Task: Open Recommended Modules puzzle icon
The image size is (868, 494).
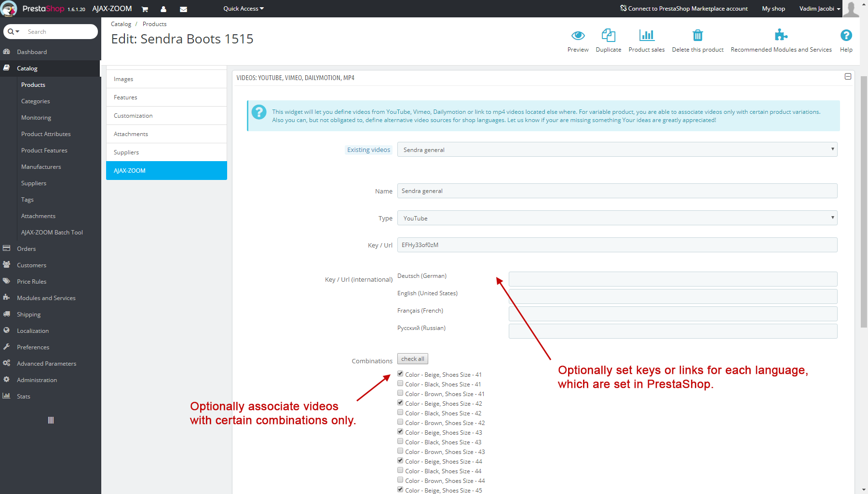Action: tap(781, 36)
